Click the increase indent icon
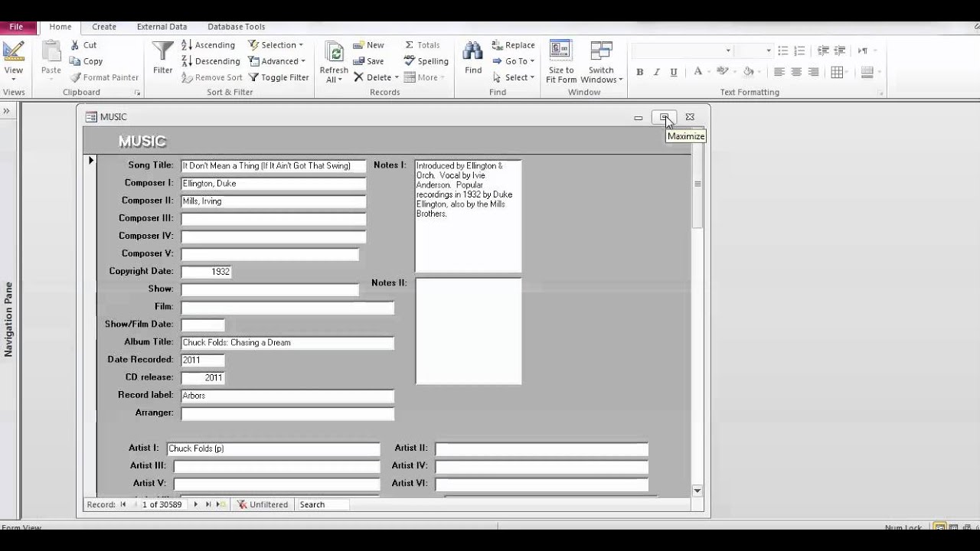This screenshot has height=551, width=980. (840, 51)
